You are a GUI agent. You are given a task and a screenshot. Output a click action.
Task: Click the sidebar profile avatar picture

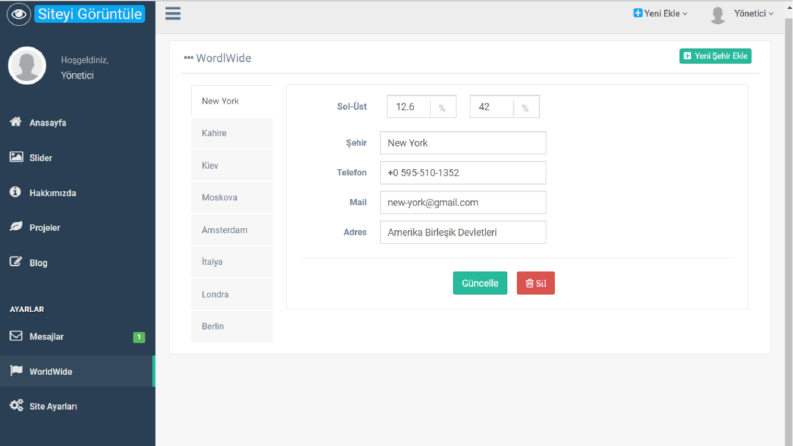click(x=27, y=66)
